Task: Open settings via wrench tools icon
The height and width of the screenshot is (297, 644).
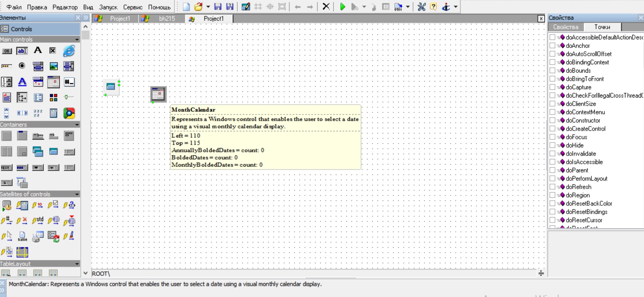Action: click(421, 7)
